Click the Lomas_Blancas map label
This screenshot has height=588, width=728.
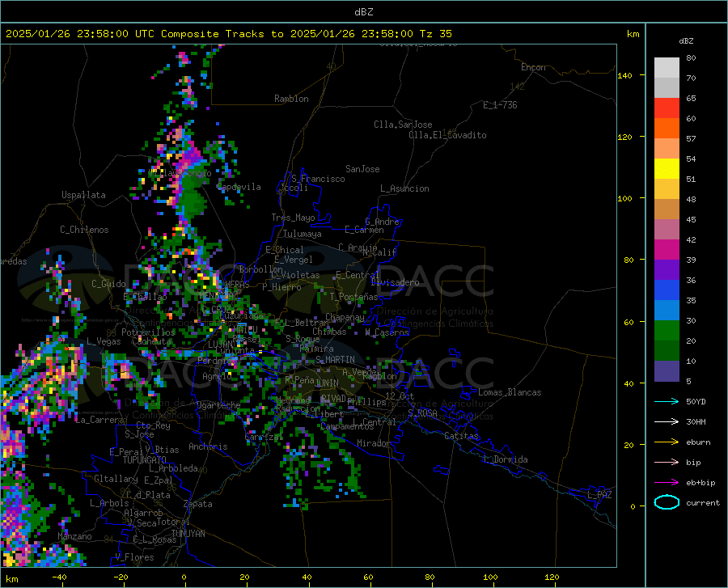coord(510,392)
